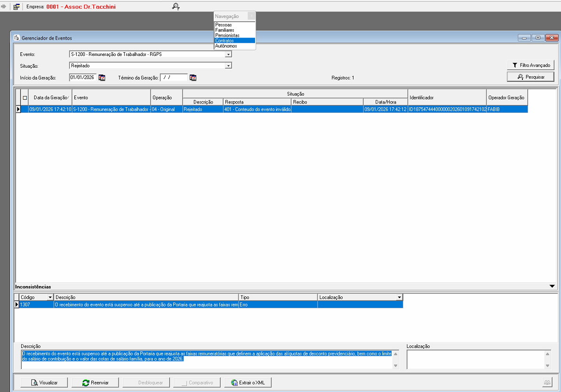Image resolution: width=561 pixels, height=392 pixels.
Task: Open the Localização column filter dropdown
Action: pos(399,297)
